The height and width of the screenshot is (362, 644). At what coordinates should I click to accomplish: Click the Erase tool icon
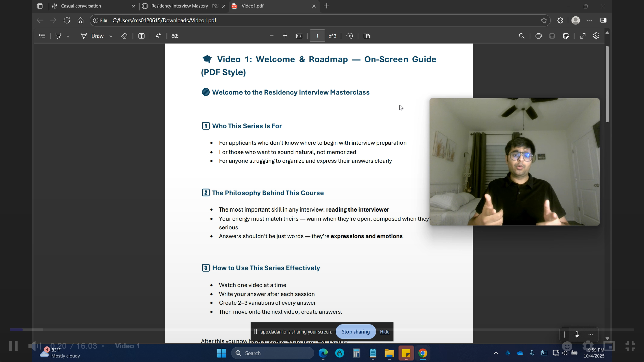pos(124,36)
